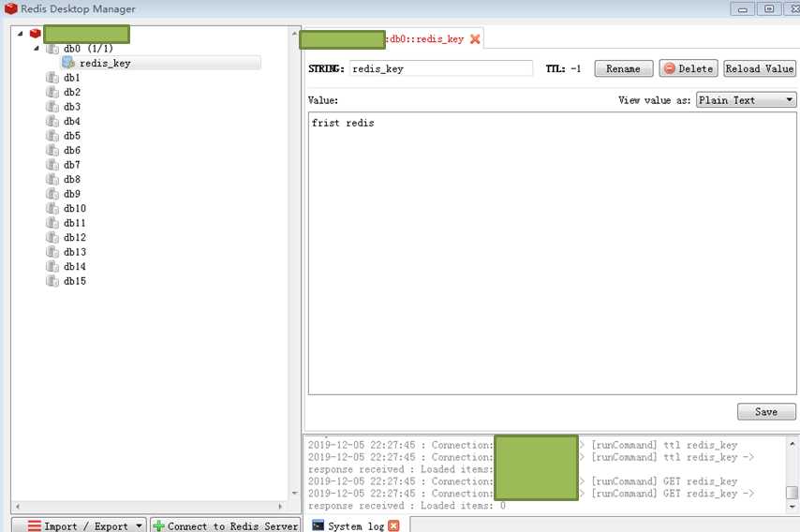
Task: Click the Reload Value button
Action: pos(760,68)
